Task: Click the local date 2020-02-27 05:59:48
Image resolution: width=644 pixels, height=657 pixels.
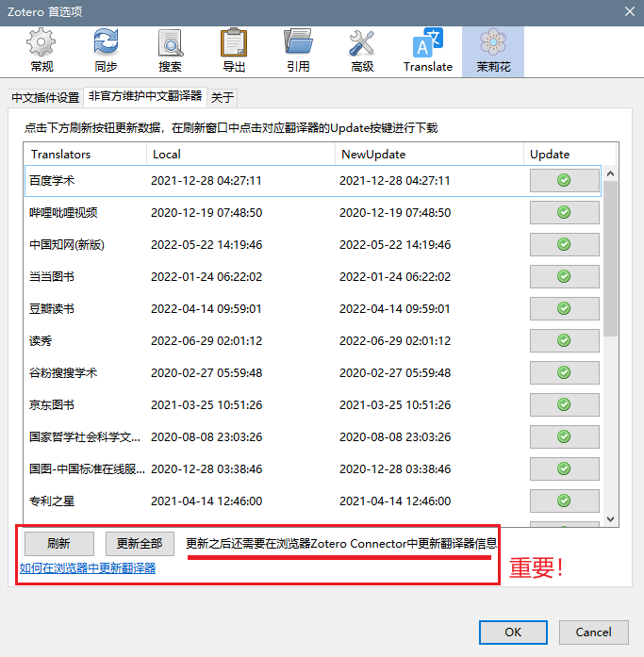Action: 206,373
